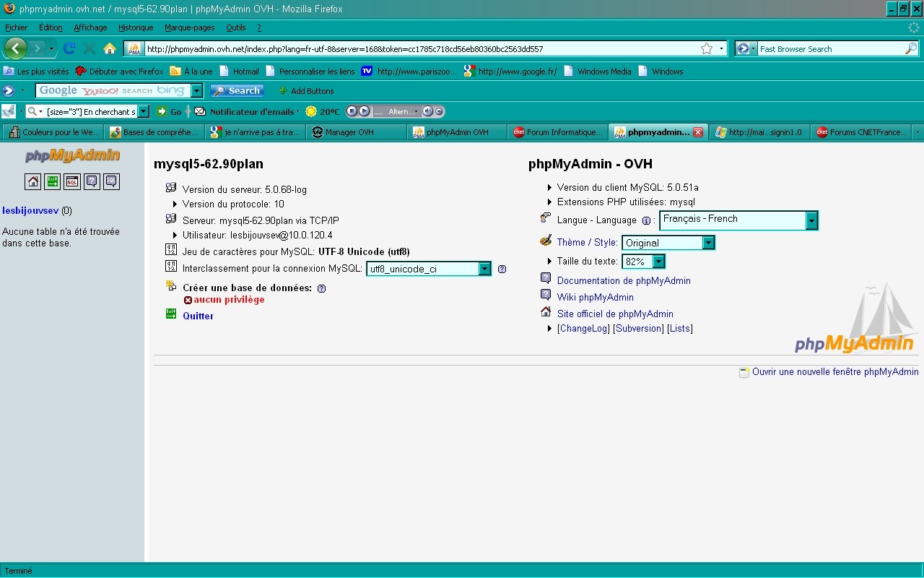
Task: Open the radio station Altern... dropdown
Action: [396, 111]
